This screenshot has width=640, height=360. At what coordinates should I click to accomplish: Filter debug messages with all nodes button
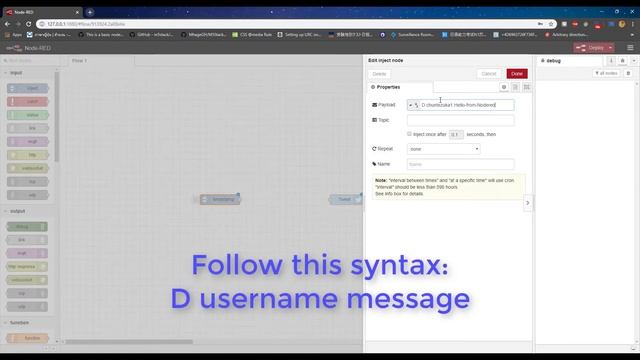click(x=607, y=73)
